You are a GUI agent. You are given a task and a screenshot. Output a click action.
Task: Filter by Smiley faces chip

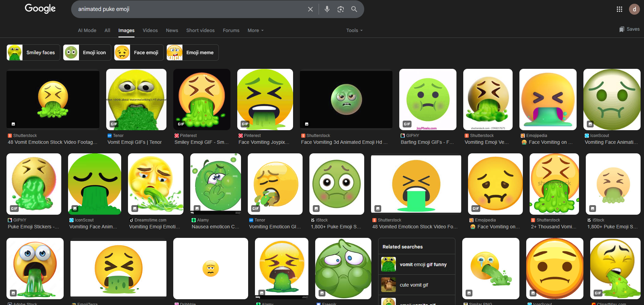point(33,52)
